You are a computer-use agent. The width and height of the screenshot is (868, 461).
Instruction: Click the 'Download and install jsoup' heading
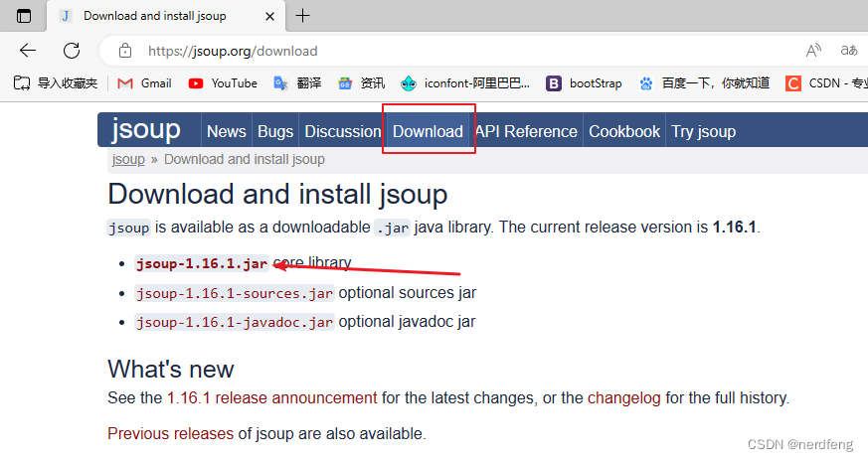click(x=277, y=195)
